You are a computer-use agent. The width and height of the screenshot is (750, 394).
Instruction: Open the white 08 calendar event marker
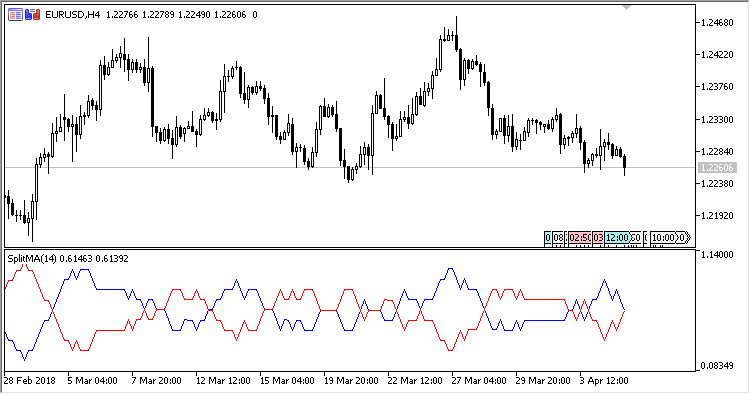coord(558,238)
